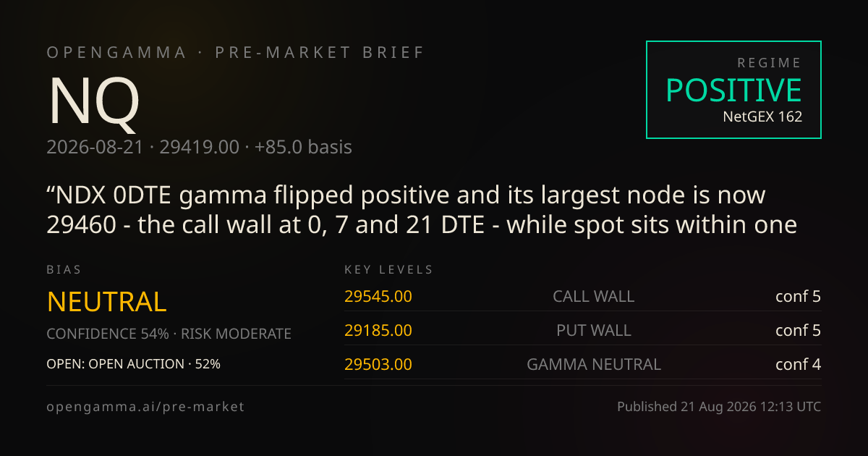Click the date and basis line

click(199, 147)
